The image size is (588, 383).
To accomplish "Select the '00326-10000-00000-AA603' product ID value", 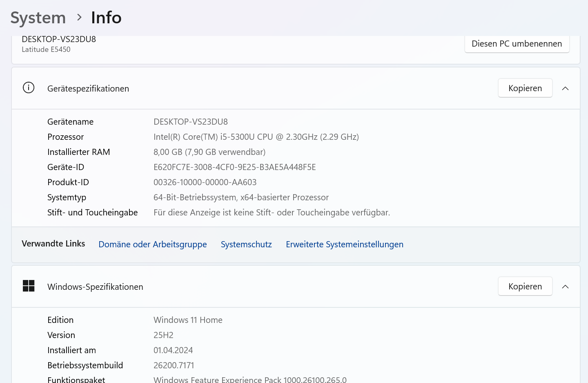I will [205, 182].
